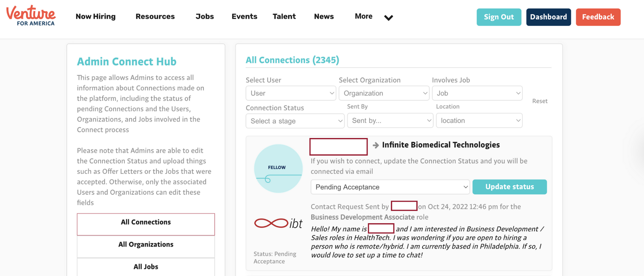Click the ibt infinity company logo
Viewport: 644px width, 276px height.
click(x=278, y=223)
